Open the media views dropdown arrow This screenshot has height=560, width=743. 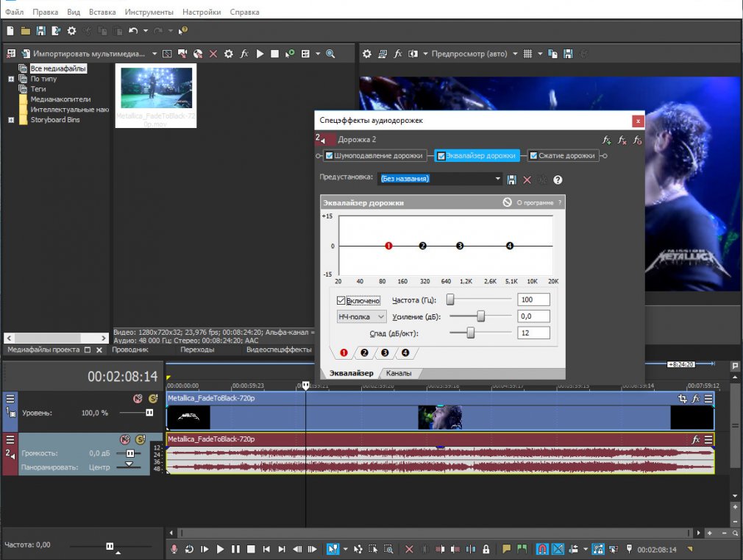click(x=318, y=54)
